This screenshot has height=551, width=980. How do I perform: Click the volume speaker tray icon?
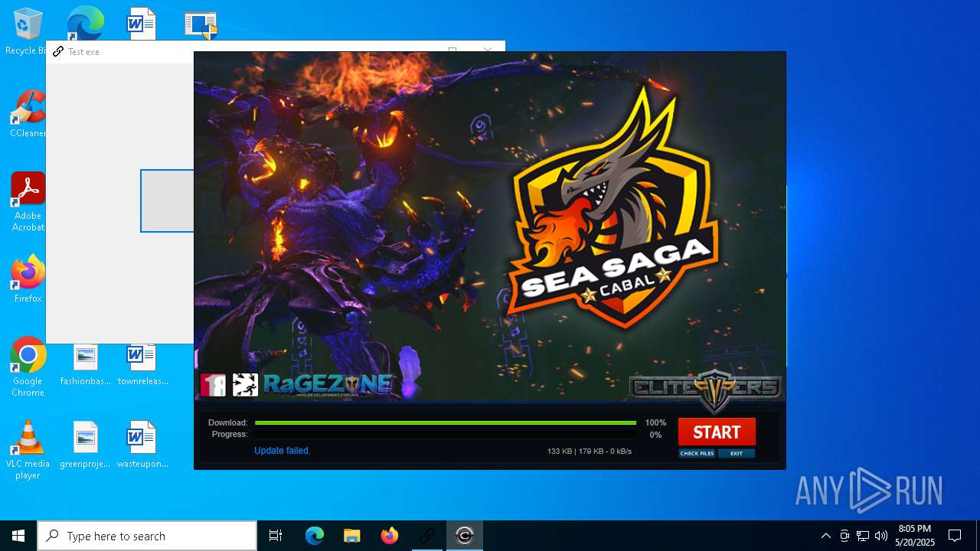click(x=881, y=536)
